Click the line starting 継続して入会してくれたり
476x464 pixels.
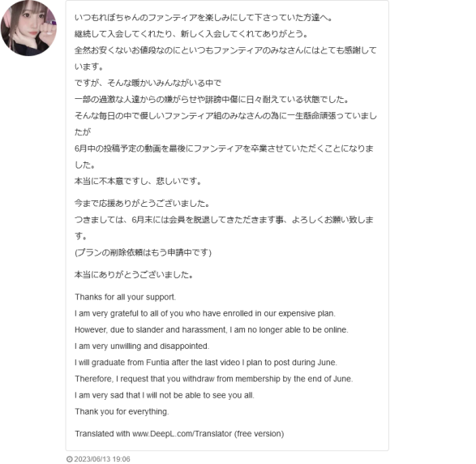coord(191,34)
